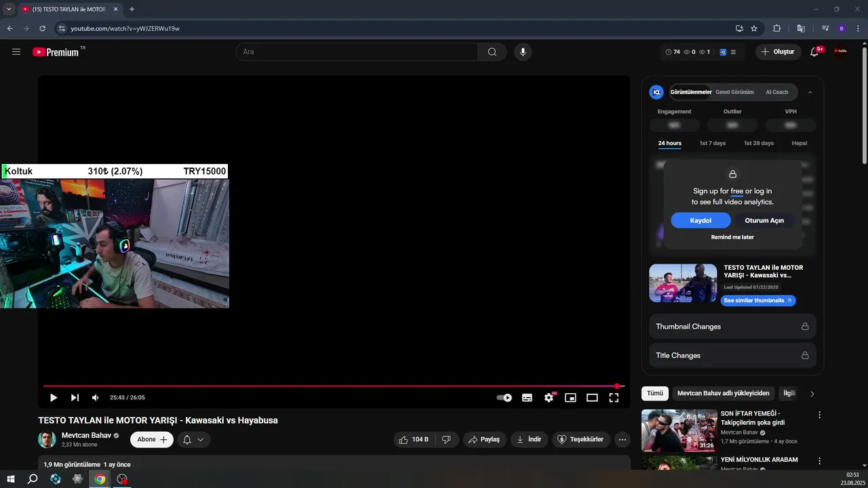
Task: Open the notifications bell with 9+ badge
Action: 815,52
